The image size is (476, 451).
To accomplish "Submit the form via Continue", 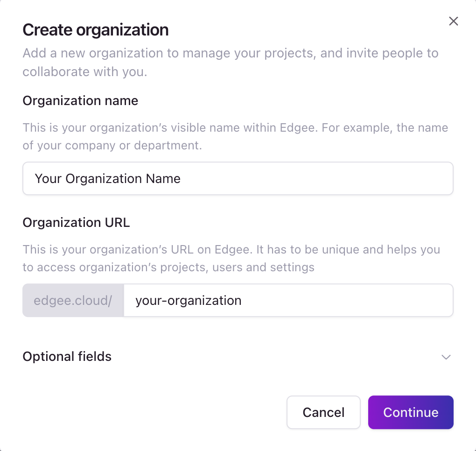I will (x=410, y=412).
